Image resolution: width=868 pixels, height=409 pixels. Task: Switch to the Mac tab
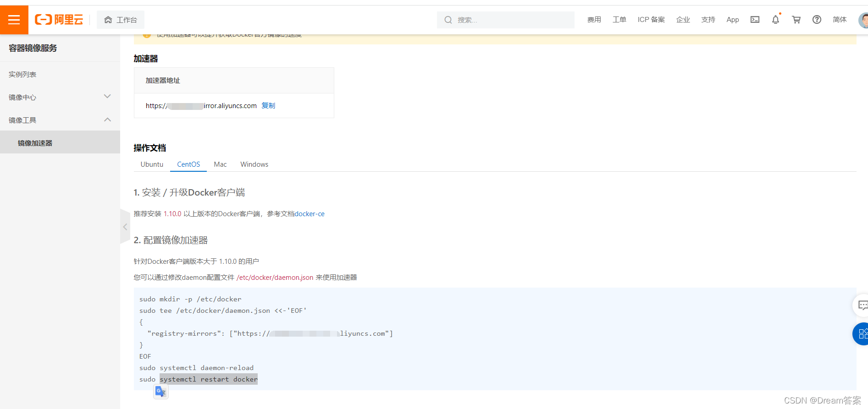click(x=220, y=164)
